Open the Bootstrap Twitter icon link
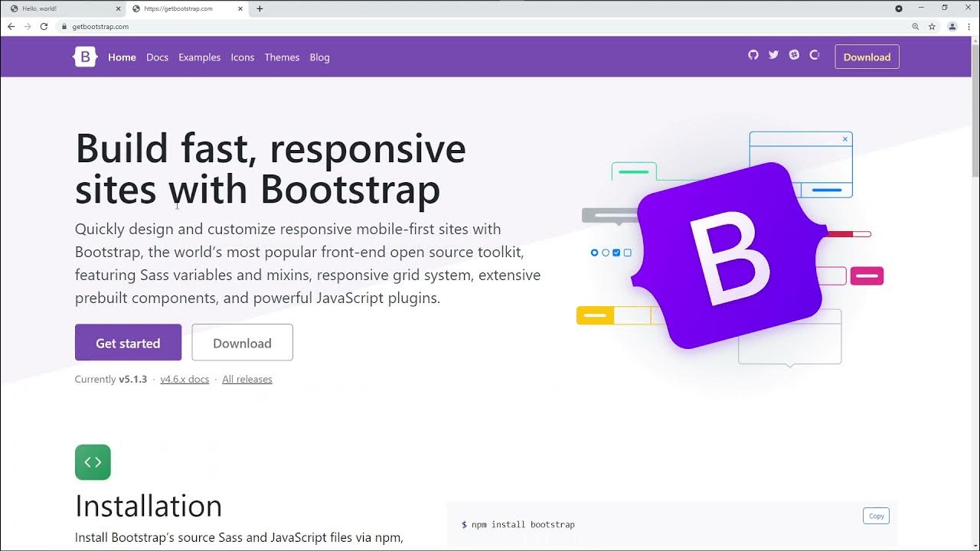 [773, 55]
